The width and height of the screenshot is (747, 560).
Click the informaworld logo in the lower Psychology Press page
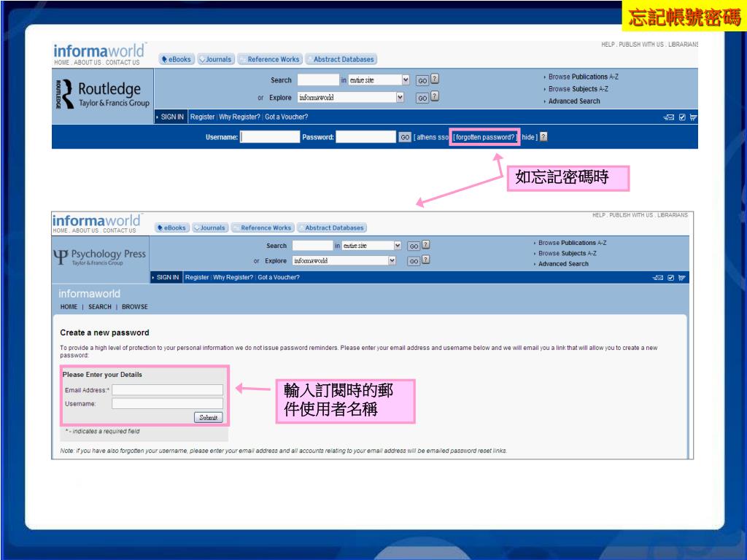97,220
